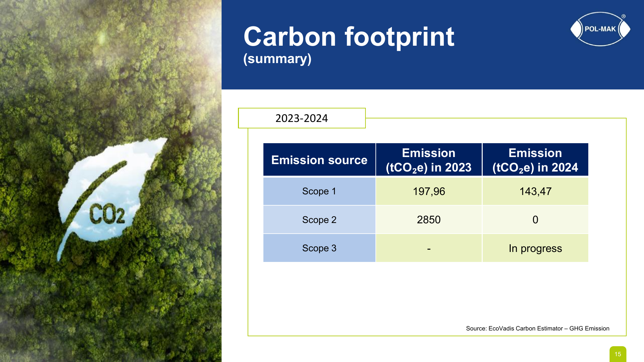The width and height of the screenshot is (644, 362).
Task: Click the '143,47' value cell
Action: pyautogui.click(x=535, y=191)
